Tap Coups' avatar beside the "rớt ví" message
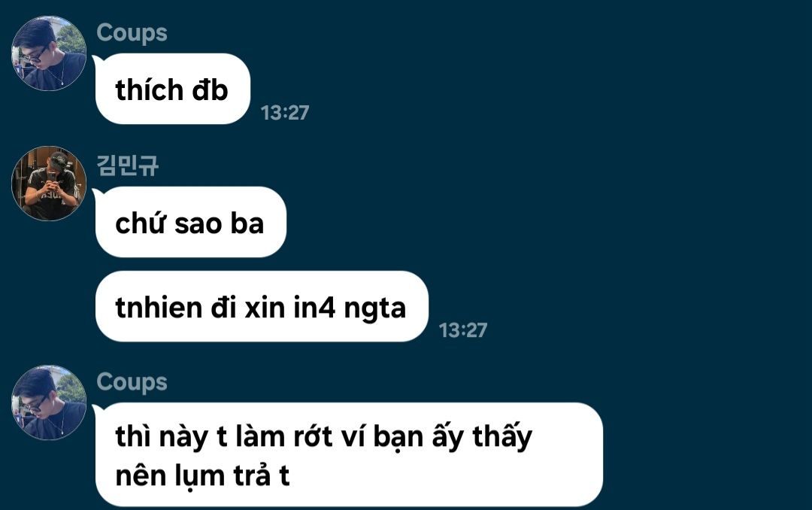This screenshot has width=812, height=510. point(49,402)
